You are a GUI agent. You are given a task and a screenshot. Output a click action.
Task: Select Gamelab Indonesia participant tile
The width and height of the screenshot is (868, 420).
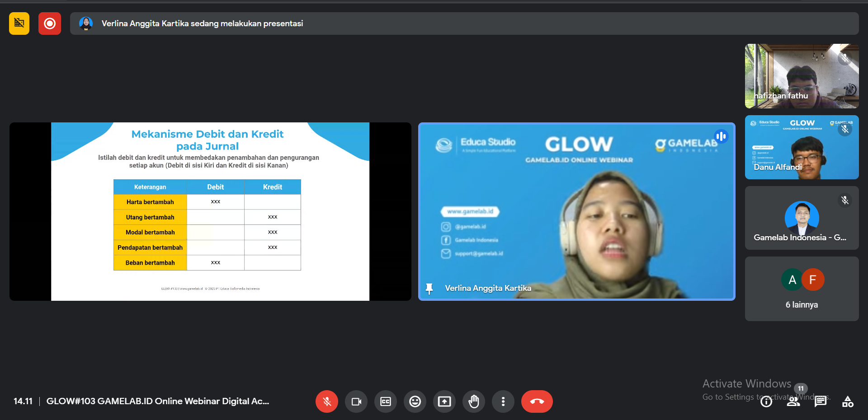(802, 218)
